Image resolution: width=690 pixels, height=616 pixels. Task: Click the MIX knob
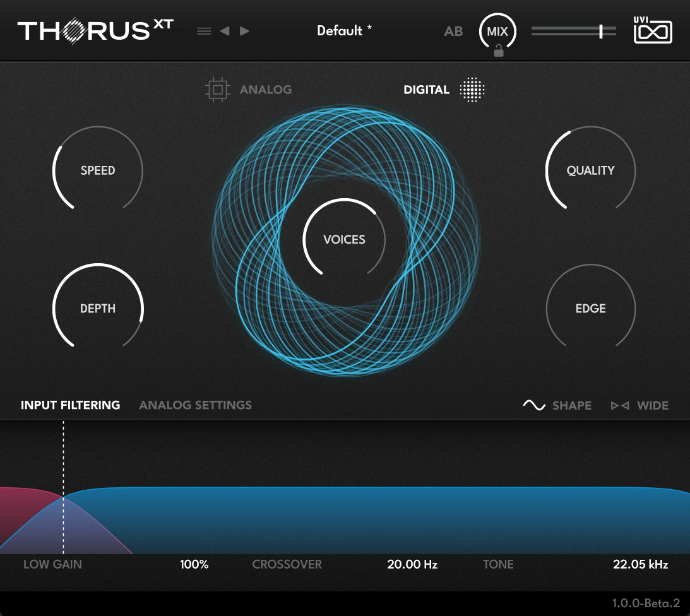pyautogui.click(x=497, y=31)
